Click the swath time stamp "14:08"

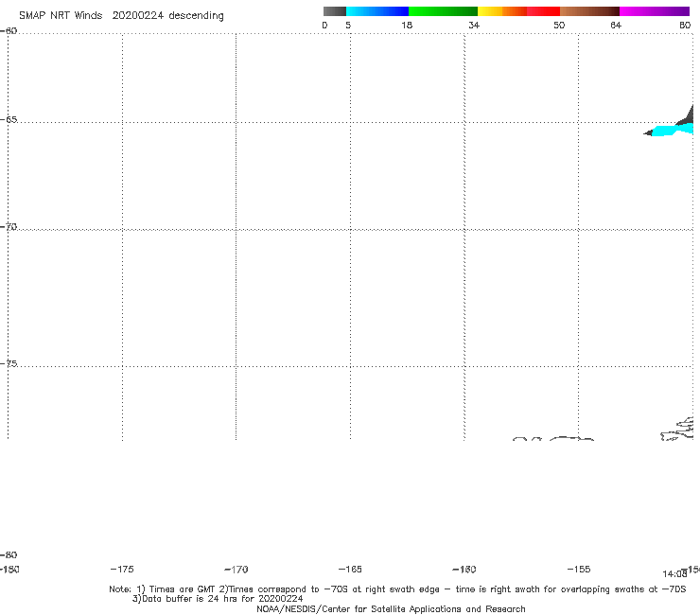[x=674, y=574]
